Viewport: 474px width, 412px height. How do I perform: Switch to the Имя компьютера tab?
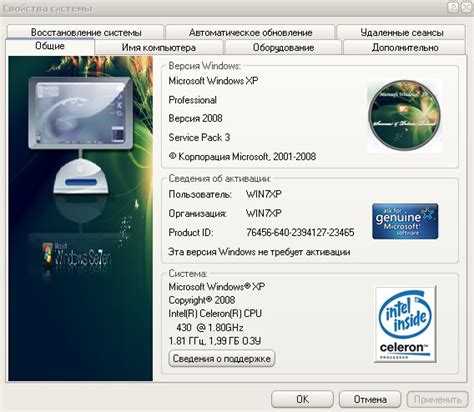(159, 47)
